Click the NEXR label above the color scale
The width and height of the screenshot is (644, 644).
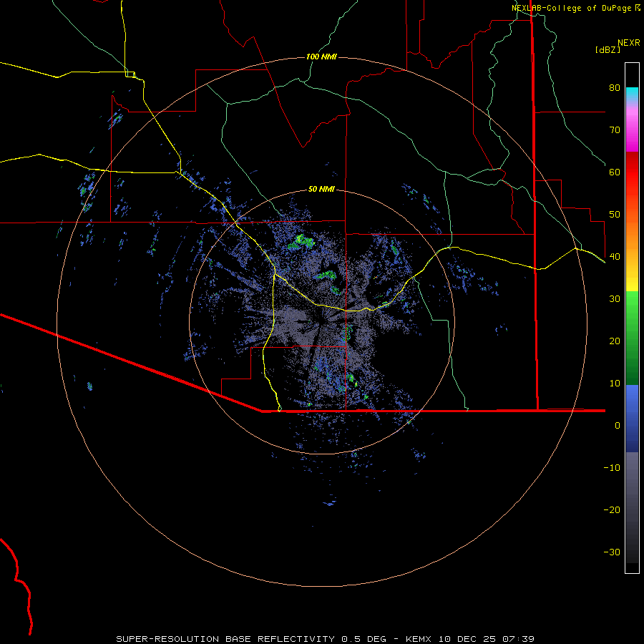pyautogui.click(x=628, y=43)
